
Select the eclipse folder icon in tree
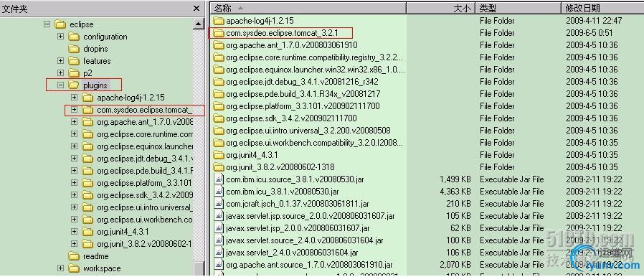(60, 24)
